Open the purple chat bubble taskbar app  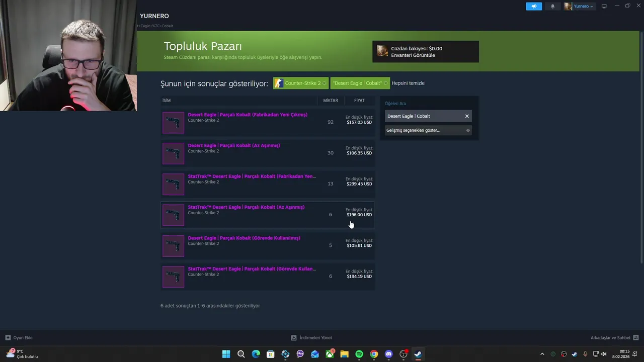pos(300,354)
